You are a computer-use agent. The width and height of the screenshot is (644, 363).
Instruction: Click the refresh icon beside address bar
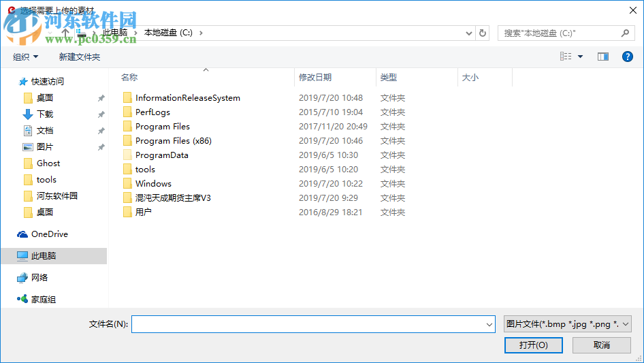pyautogui.click(x=483, y=33)
